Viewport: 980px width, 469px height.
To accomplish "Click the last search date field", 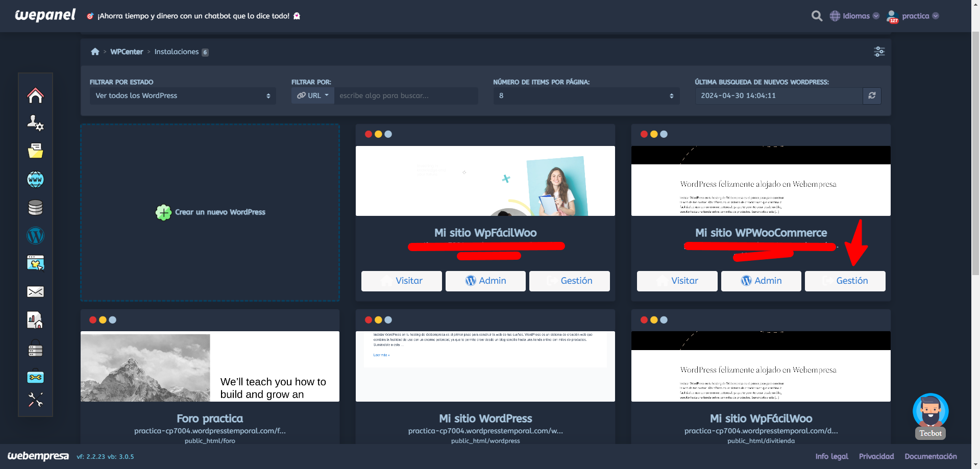I will pyautogui.click(x=779, y=95).
